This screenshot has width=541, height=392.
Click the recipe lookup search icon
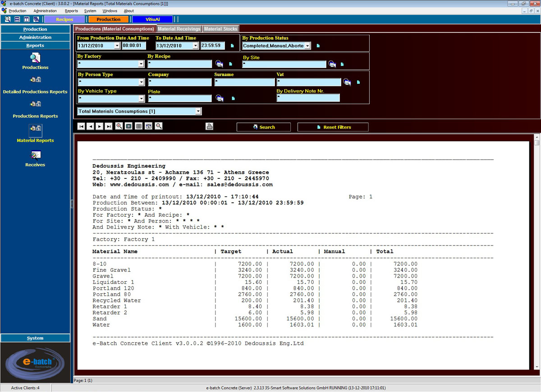[x=219, y=64]
